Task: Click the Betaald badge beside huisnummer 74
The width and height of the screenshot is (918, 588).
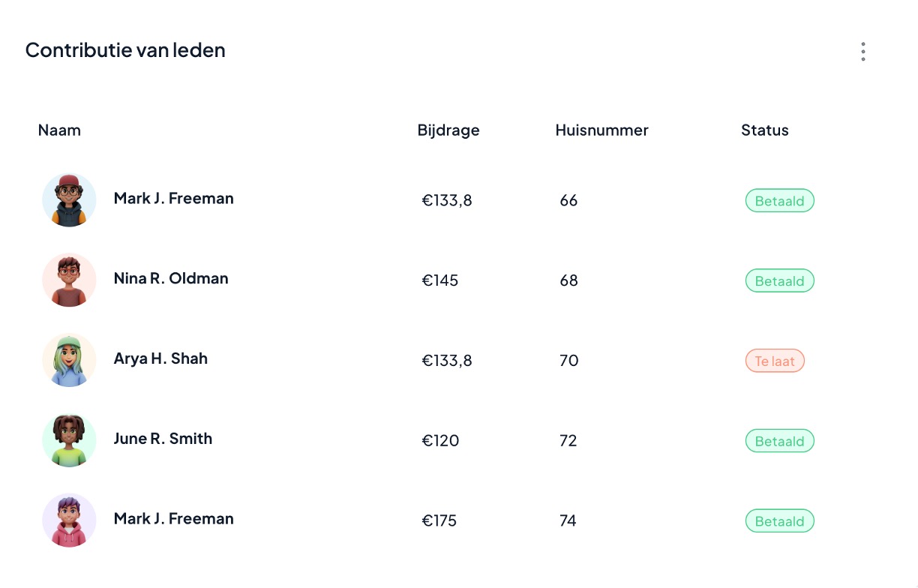Action: pyautogui.click(x=779, y=520)
